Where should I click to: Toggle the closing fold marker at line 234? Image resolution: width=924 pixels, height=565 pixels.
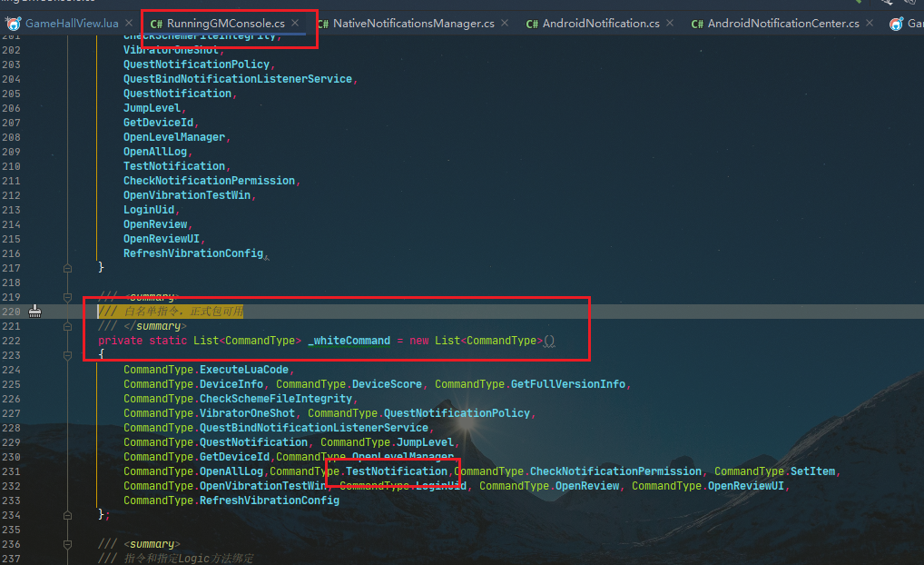coord(68,515)
